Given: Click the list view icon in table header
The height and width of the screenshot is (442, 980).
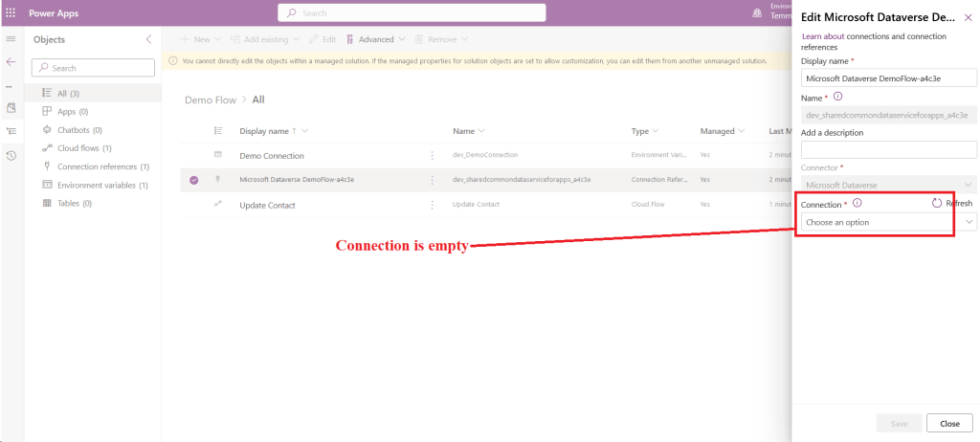Looking at the screenshot, I should (x=218, y=131).
